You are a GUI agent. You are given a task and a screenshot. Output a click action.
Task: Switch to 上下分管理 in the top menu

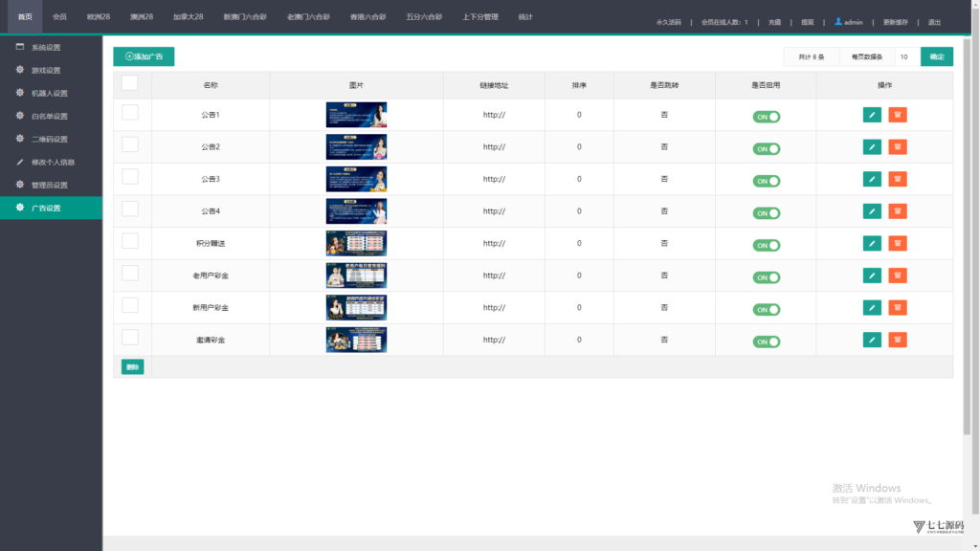tap(479, 17)
